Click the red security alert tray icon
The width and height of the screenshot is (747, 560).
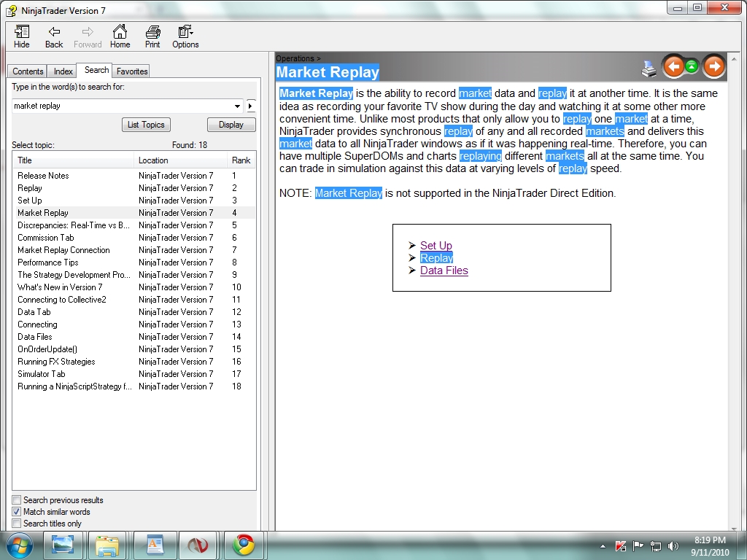620,546
